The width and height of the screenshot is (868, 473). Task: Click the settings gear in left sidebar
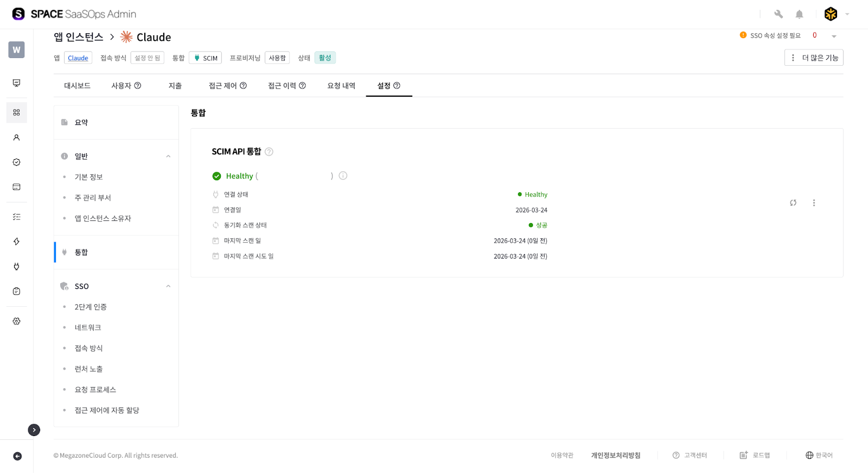coord(16,321)
